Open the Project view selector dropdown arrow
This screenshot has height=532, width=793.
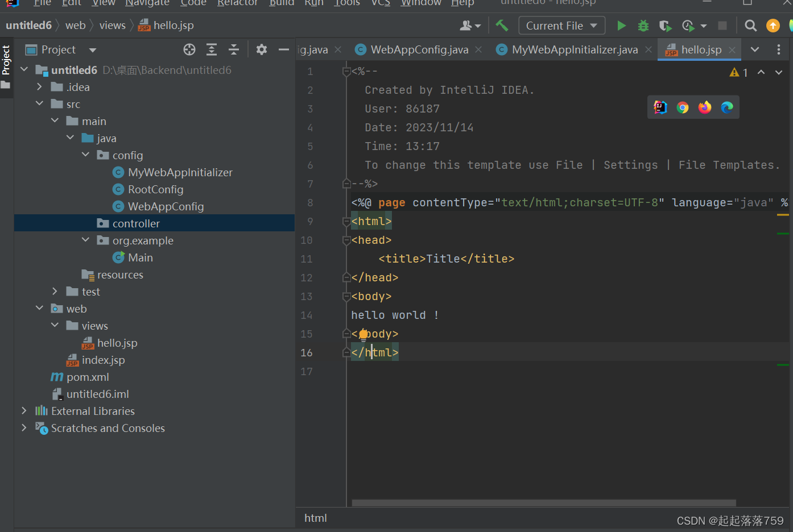[x=93, y=50]
